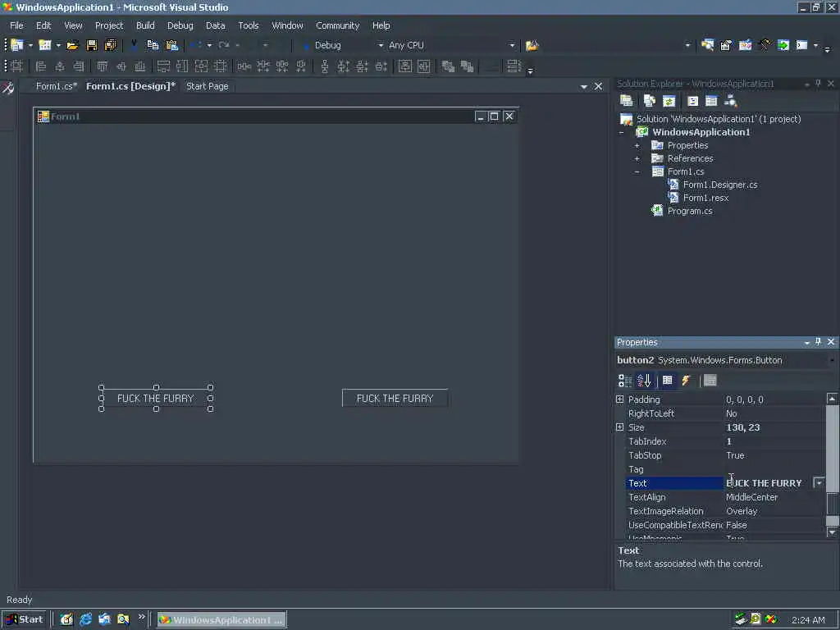Open the collapsed Toolbox side tab
This screenshot has height=630, width=840.
[8, 88]
